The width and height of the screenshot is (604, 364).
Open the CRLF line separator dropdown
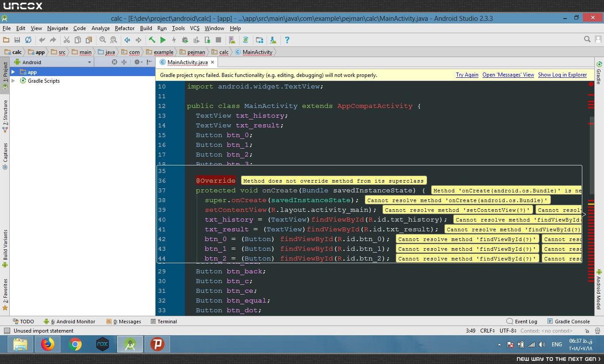tap(488, 331)
